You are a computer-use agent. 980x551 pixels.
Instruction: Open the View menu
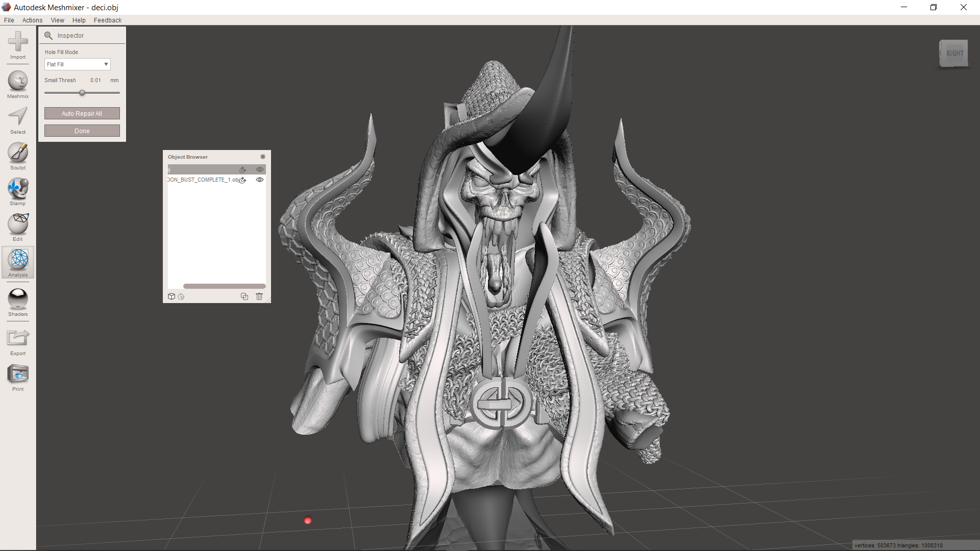pyautogui.click(x=57, y=20)
